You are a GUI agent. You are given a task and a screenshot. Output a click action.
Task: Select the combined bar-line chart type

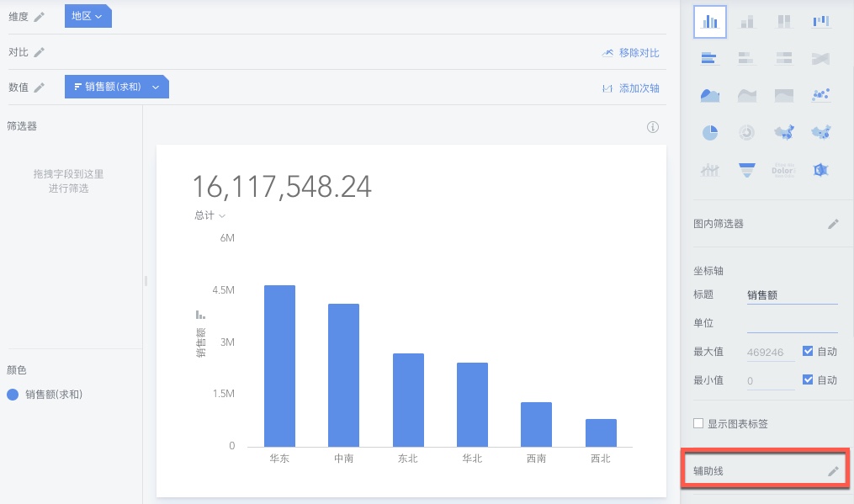click(709, 170)
